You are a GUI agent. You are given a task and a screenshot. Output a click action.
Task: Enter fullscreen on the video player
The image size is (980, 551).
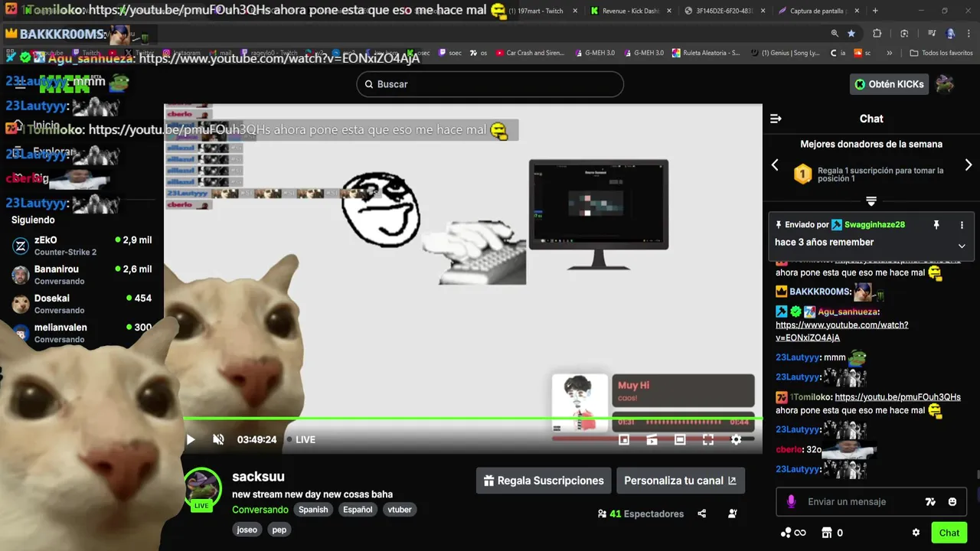[708, 439]
